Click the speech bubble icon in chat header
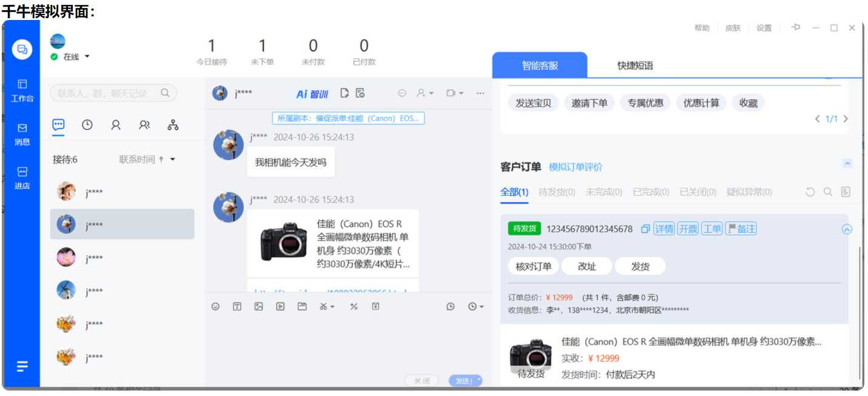The height and width of the screenshot is (396, 868). pyautogui.click(x=402, y=93)
